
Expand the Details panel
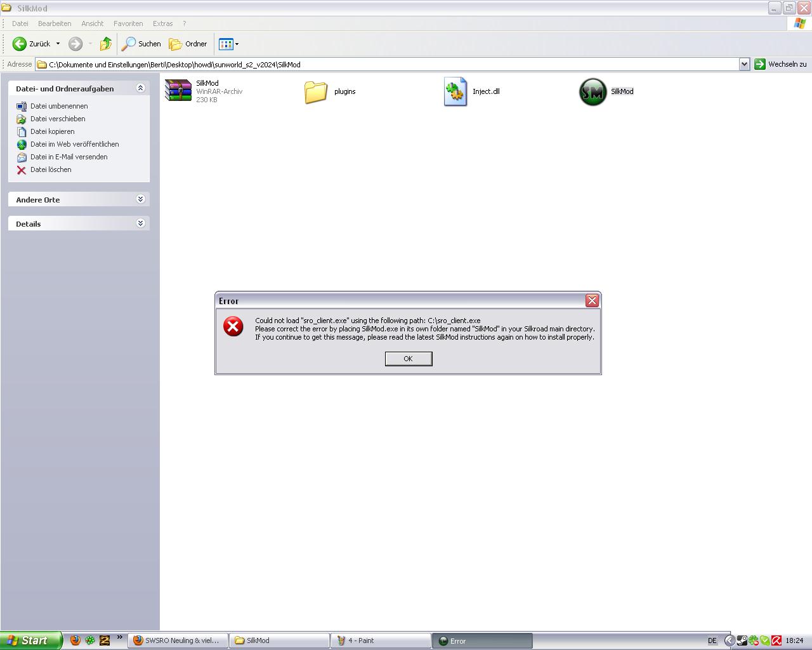point(141,223)
